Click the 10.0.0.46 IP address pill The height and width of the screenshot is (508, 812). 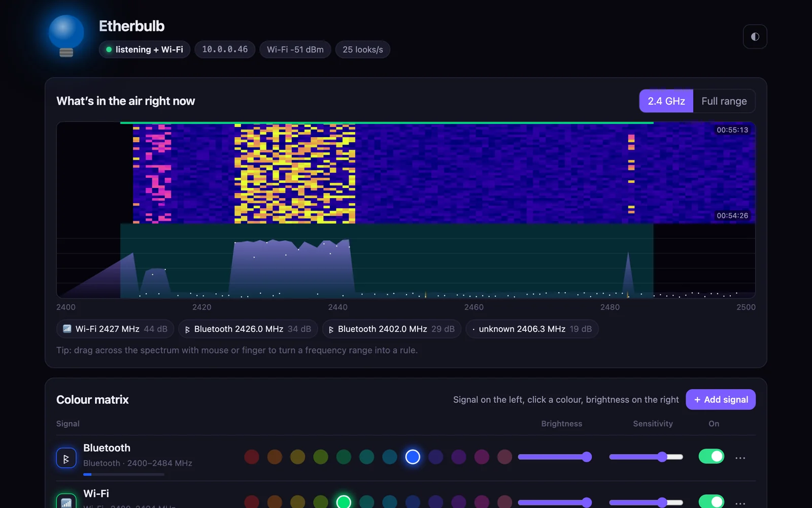[225, 49]
